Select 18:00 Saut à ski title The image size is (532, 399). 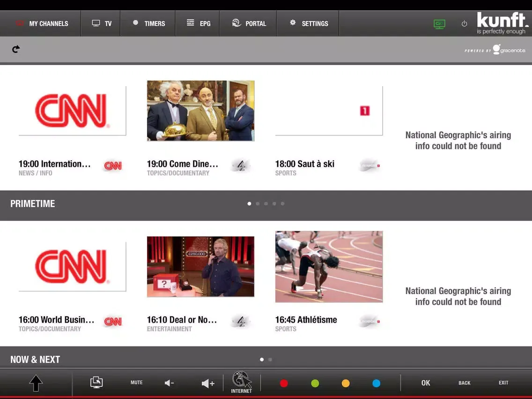[305, 164]
